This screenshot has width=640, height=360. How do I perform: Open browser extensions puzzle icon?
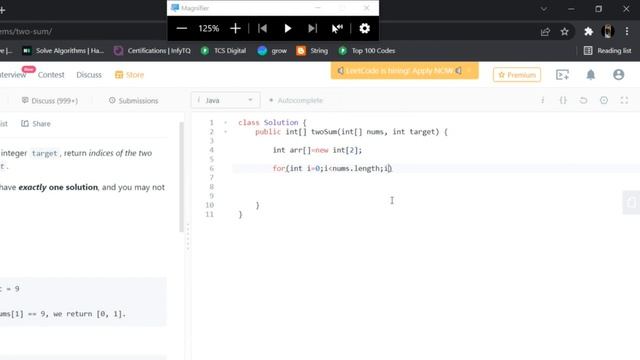588,31
